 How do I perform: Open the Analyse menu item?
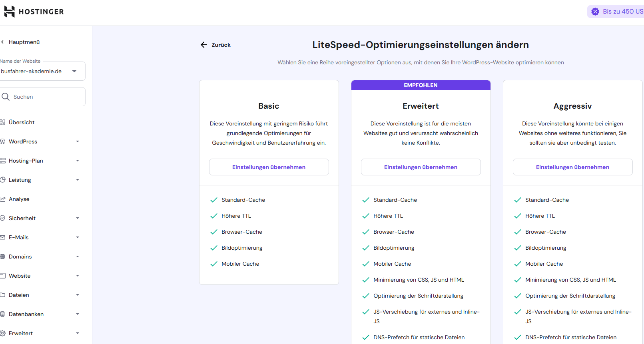(x=19, y=199)
